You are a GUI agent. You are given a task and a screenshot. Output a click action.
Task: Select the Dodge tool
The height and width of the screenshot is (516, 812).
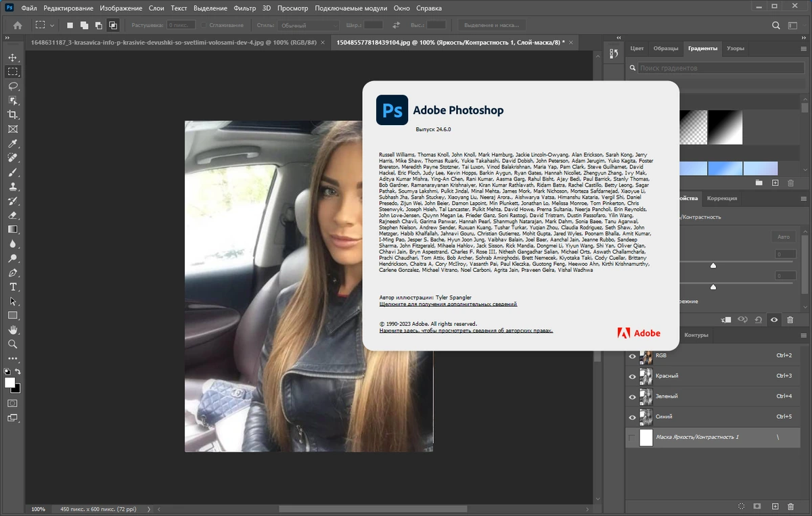click(x=13, y=258)
